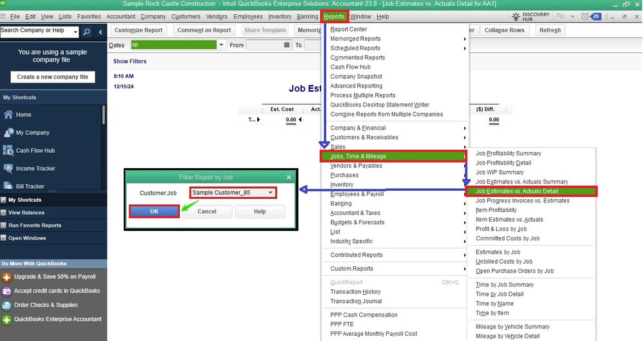Open the File menu

[15, 16]
